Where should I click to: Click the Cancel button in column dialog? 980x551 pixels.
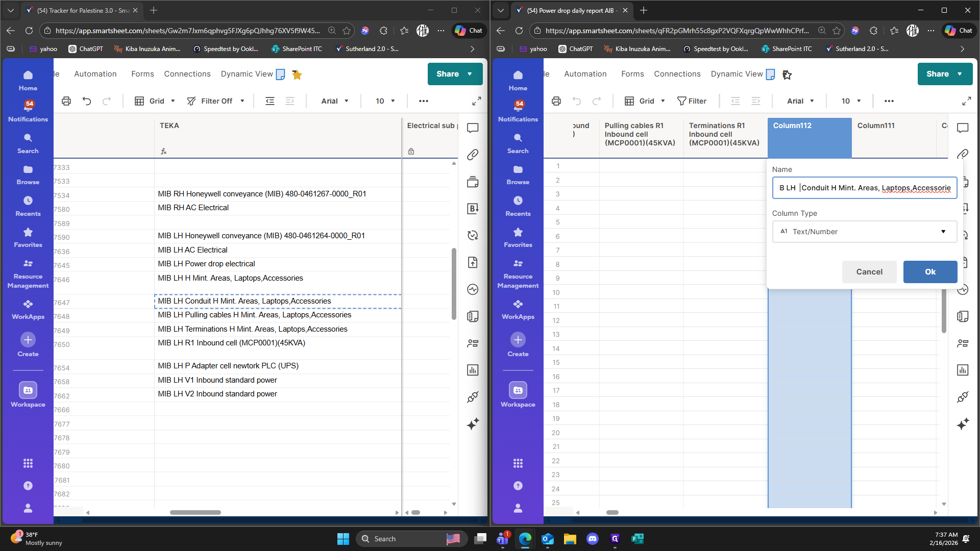[x=869, y=272]
